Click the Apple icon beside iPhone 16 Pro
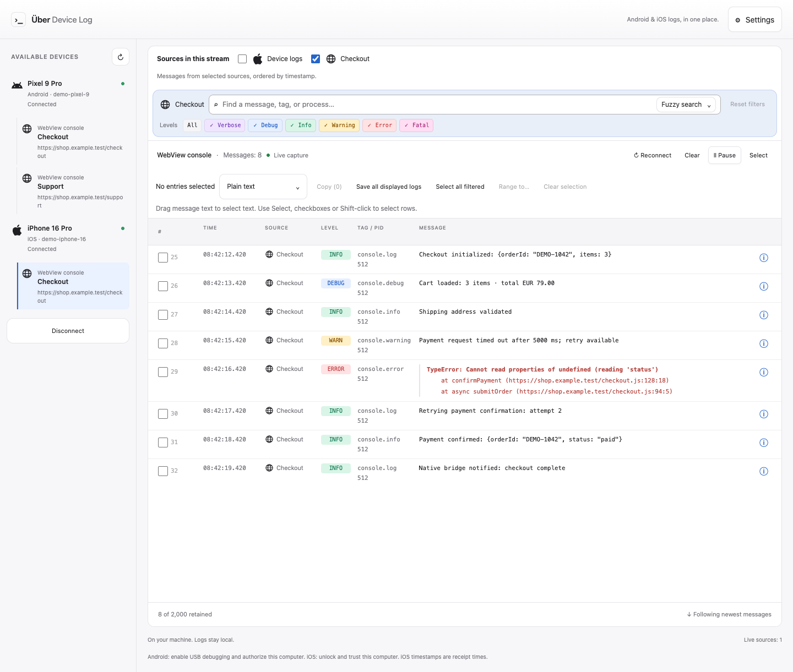The height and width of the screenshot is (672, 793). 17,230
